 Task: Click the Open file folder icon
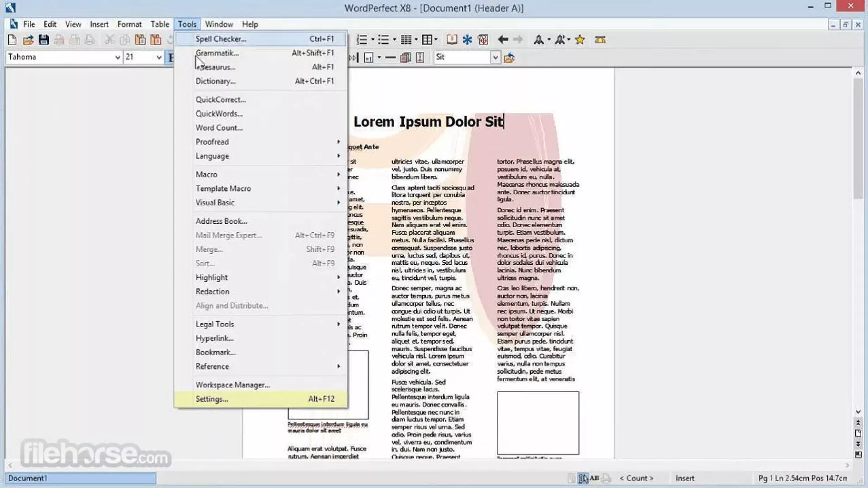click(x=28, y=40)
